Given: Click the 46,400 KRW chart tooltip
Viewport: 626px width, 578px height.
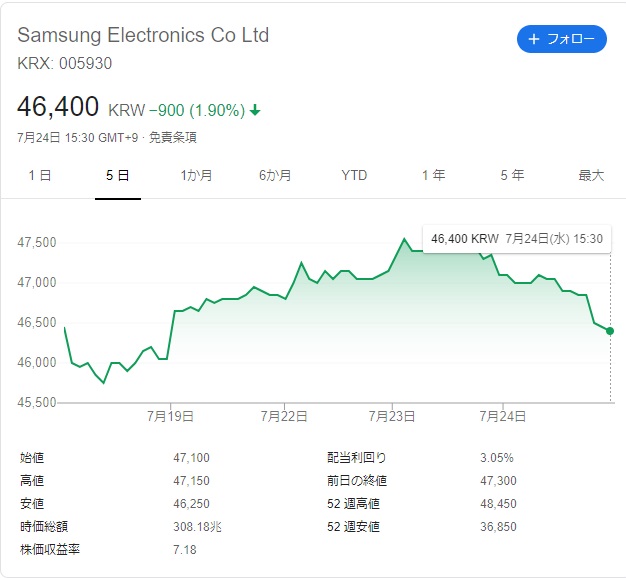Looking at the screenshot, I should pyautogui.click(x=516, y=239).
